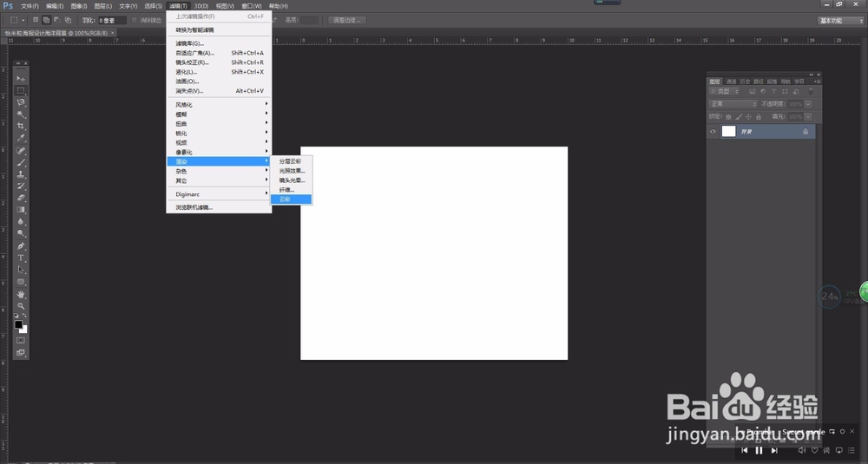Select the Lasso tool
Viewport: 868px width, 464px height.
[21, 102]
